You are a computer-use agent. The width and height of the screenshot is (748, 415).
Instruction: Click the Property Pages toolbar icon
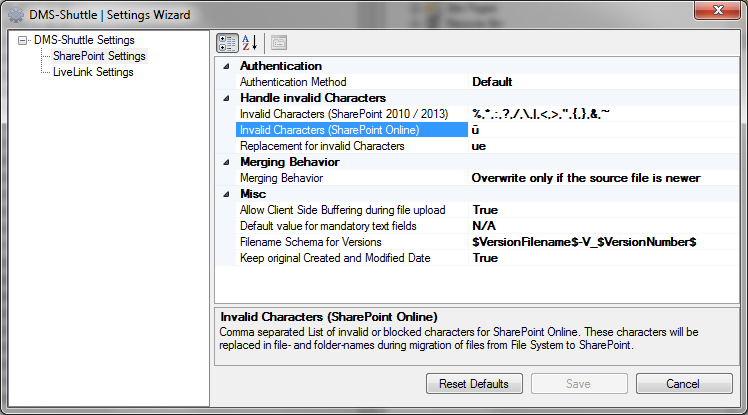[278, 43]
